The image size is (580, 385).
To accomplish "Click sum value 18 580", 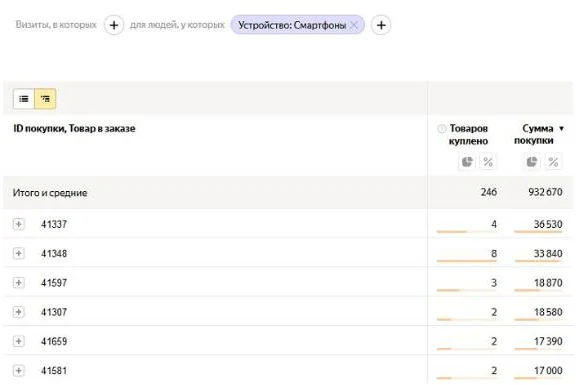I will click(x=548, y=312).
